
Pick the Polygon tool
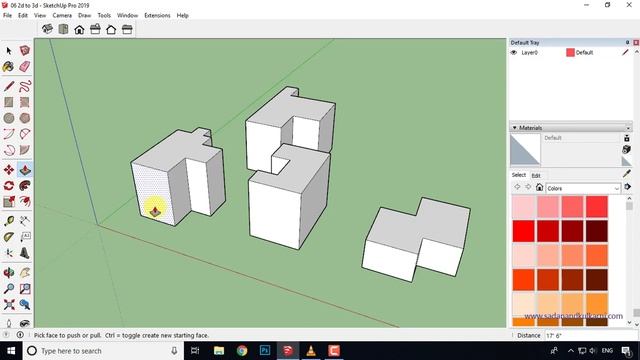click(x=25, y=118)
